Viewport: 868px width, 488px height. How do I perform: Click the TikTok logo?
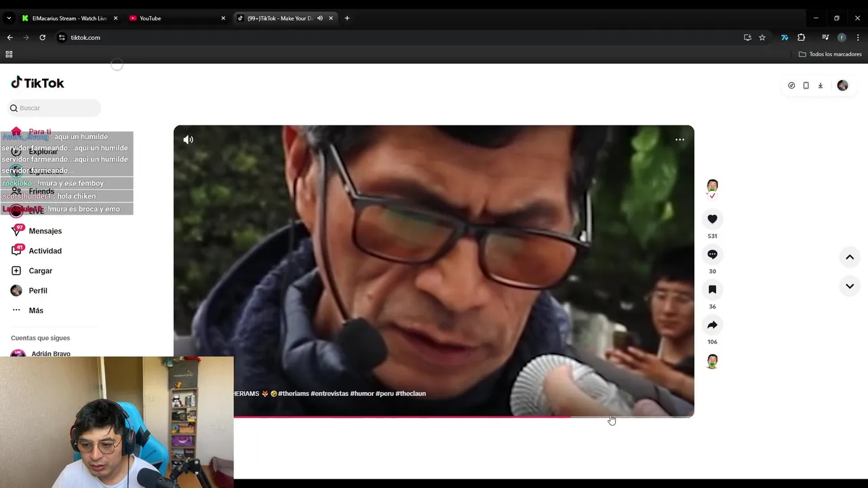(x=37, y=83)
